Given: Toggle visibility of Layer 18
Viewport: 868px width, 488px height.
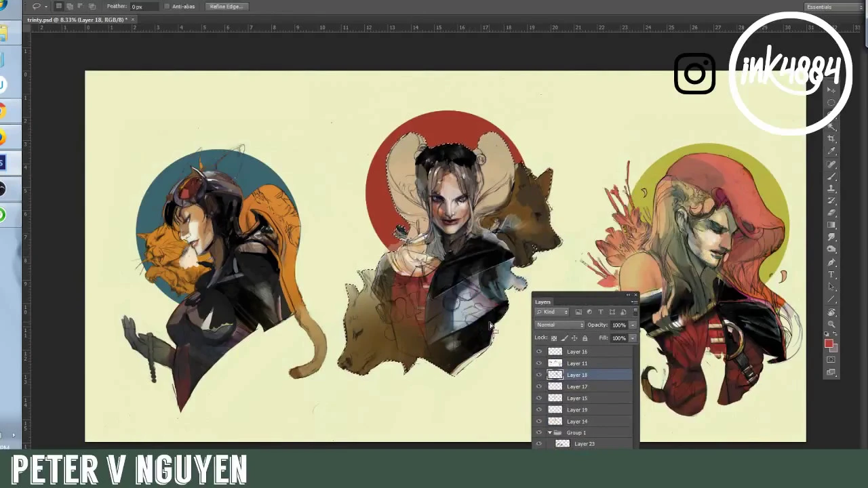Looking at the screenshot, I should pos(539,375).
